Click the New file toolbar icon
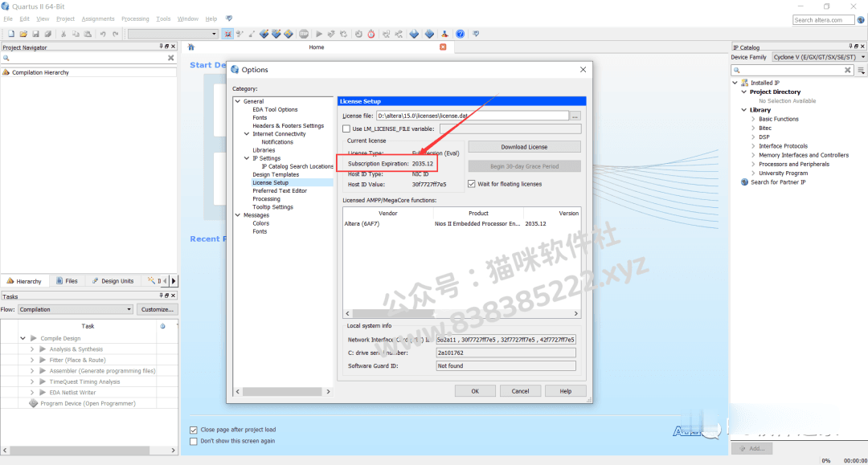Image resolution: width=868 pixels, height=465 pixels. point(11,35)
